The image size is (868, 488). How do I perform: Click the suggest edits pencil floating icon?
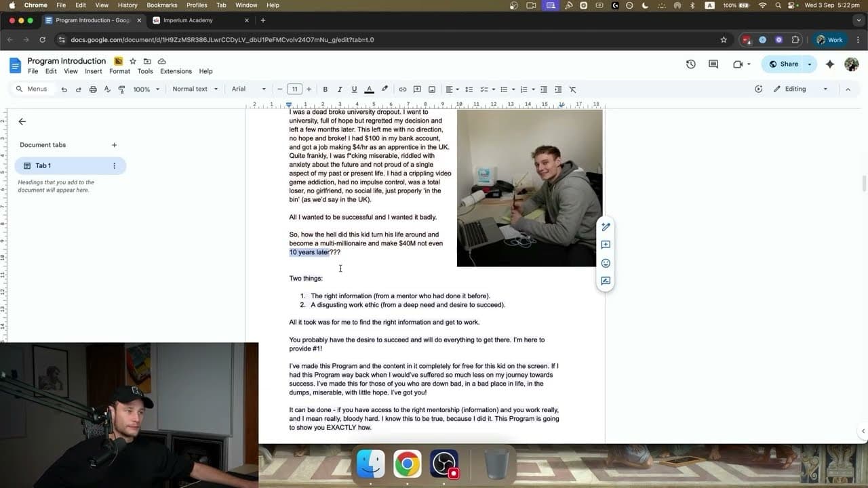(606, 227)
